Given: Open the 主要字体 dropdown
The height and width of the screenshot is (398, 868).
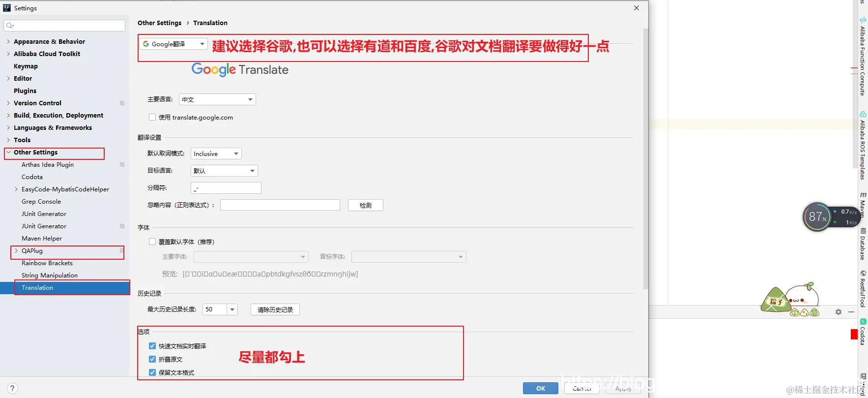Looking at the screenshot, I should pyautogui.click(x=251, y=257).
